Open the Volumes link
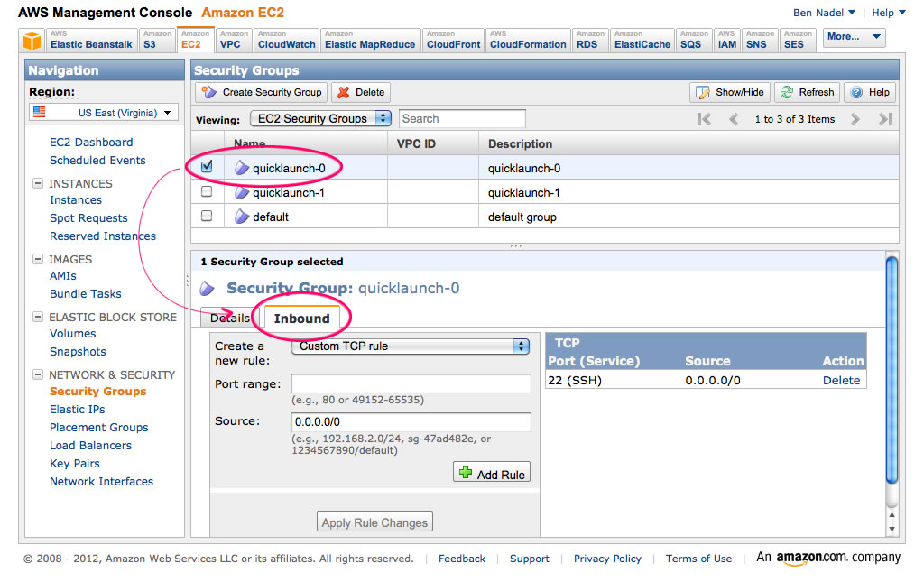The image size is (924, 582). click(x=72, y=334)
